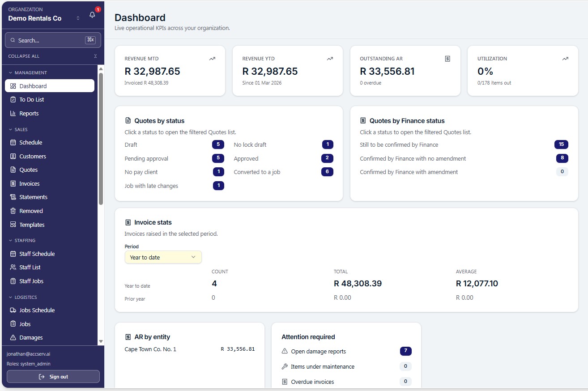588x391 pixels.
Task: Click the trend icon on Revenue MTD card
Action: 212,59
